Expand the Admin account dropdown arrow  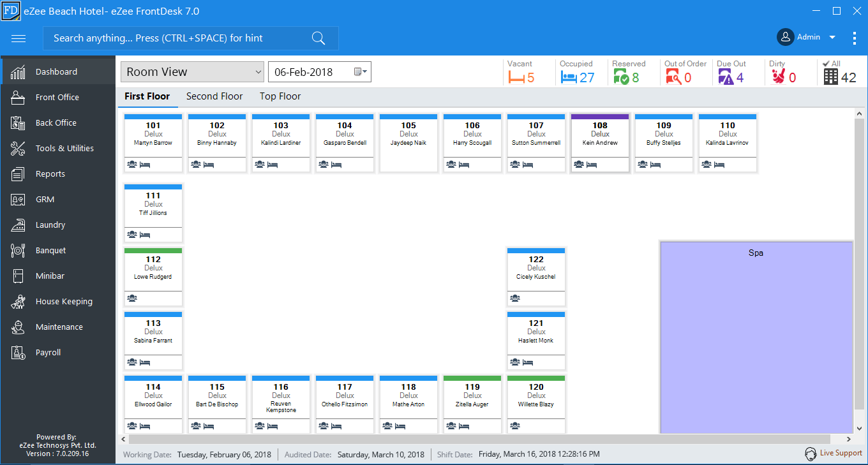click(x=832, y=38)
